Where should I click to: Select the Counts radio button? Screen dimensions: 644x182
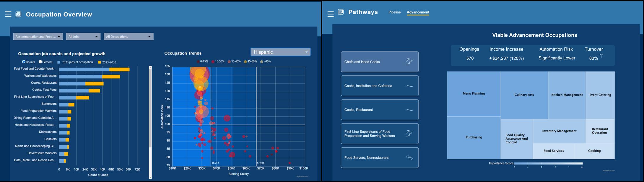[x=24, y=62]
